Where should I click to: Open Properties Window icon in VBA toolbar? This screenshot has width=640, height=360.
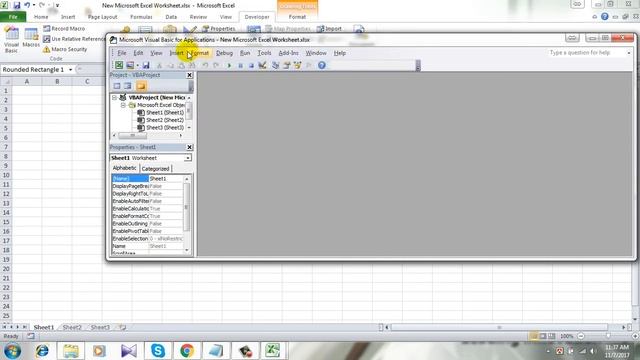pyautogui.click(x=287, y=65)
